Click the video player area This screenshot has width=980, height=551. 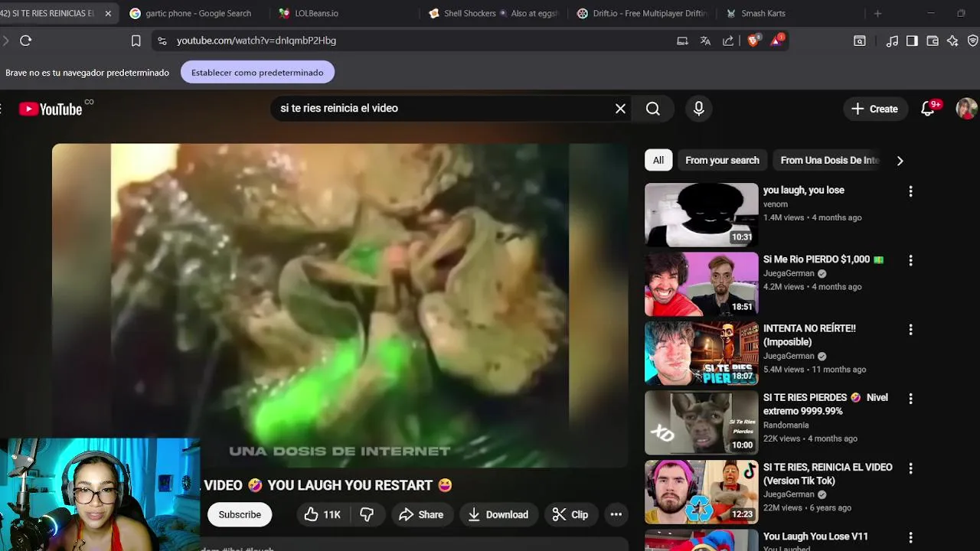click(x=340, y=305)
